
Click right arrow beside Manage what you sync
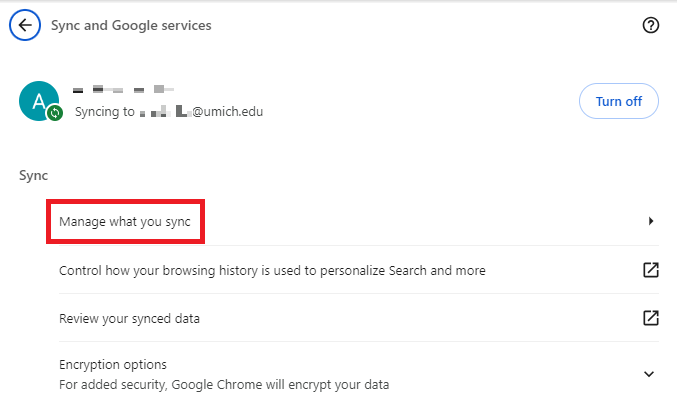coord(651,220)
